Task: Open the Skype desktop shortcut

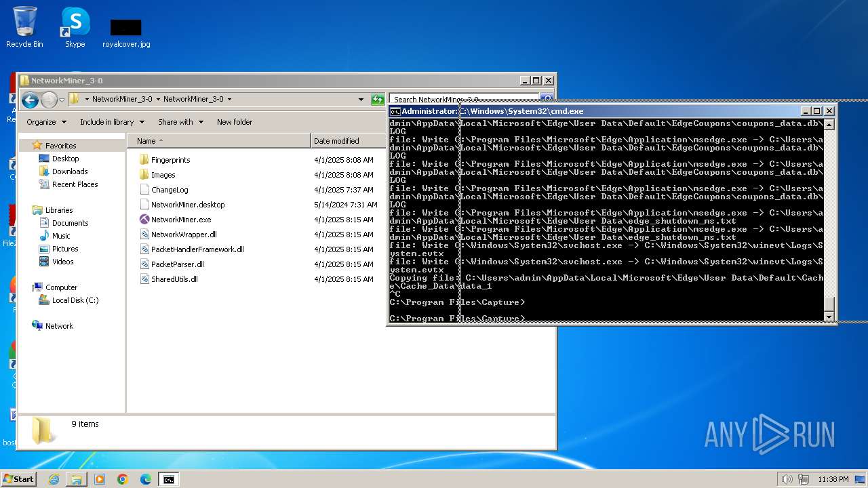Action: point(75,27)
